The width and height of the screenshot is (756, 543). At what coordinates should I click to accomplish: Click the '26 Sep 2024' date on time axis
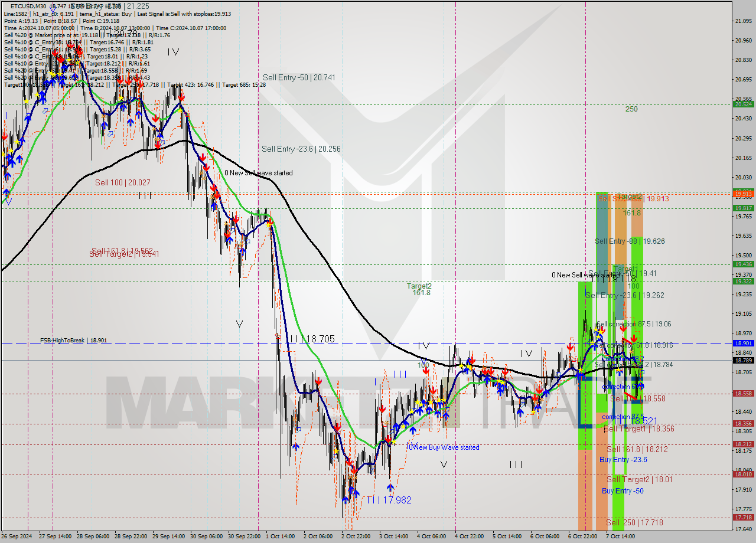[18, 537]
